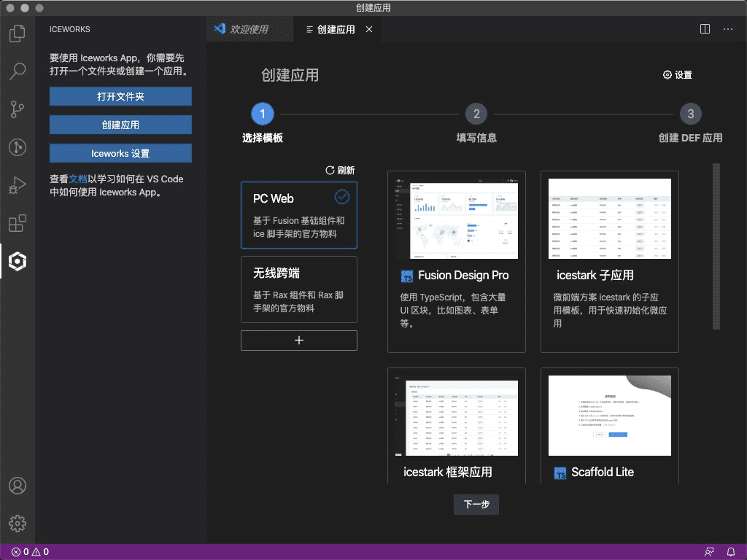747x560 pixels.
Task: Click the checkmark icon on PC Web card
Action: click(341, 197)
